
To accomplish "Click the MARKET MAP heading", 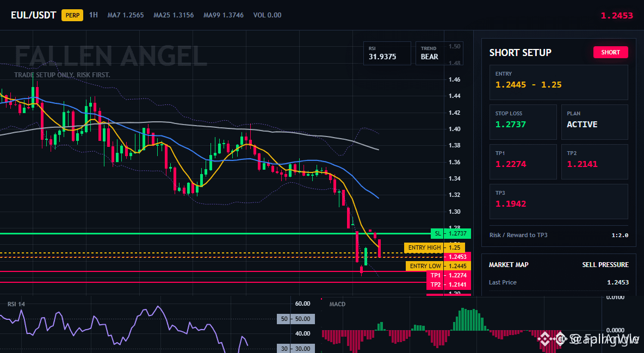I will point(509,265).
